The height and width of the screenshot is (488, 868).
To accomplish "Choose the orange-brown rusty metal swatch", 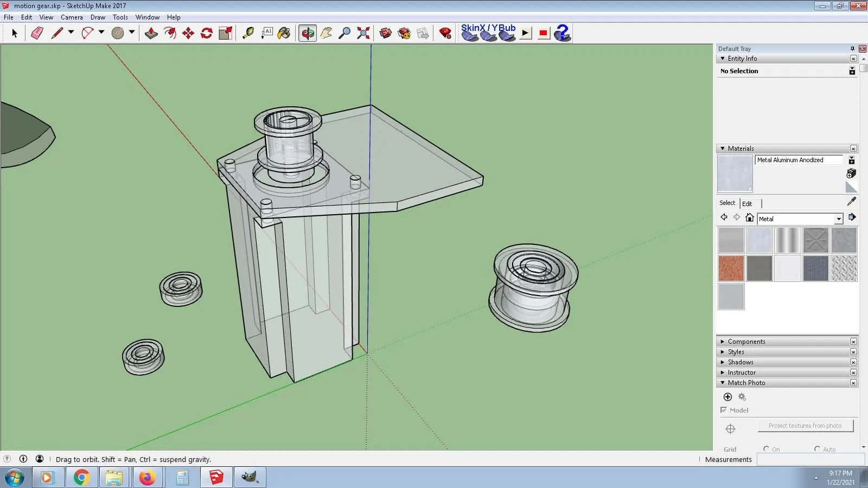I will click(x=731, y=268).
